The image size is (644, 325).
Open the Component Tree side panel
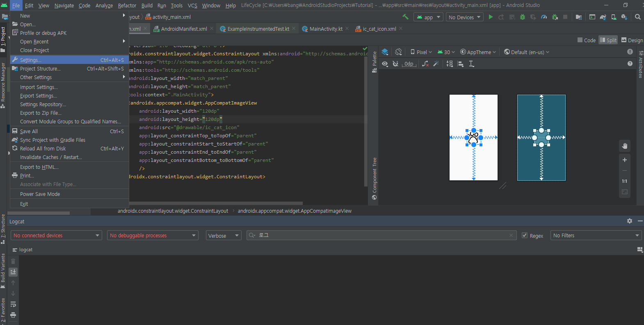[374, 179]
